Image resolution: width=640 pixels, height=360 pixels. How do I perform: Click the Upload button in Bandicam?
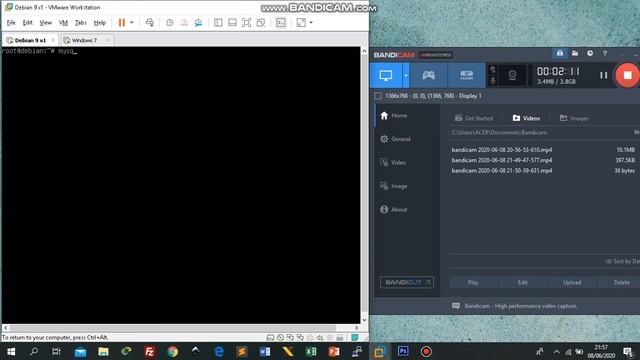tap(572, 282)
